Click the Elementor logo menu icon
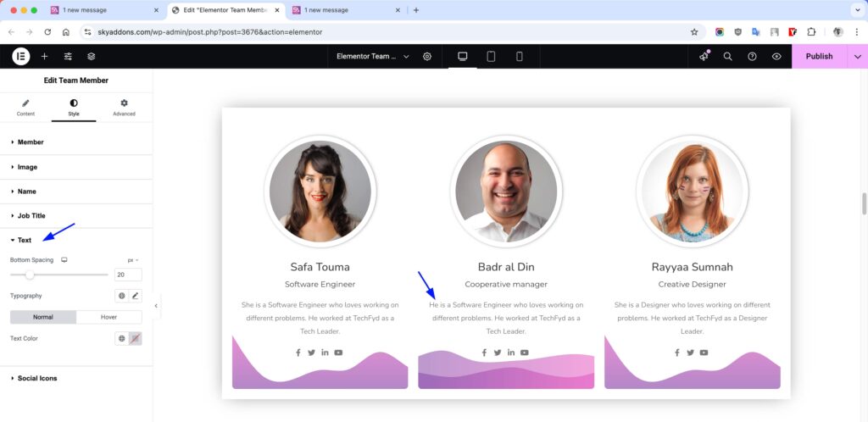Viewport: 868px width, 422px height. (21, 57)
